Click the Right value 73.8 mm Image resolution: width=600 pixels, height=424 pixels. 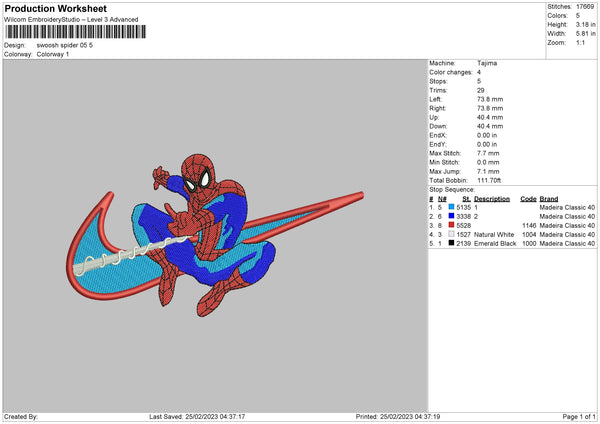pyautogui.click(x=490, y=108)
